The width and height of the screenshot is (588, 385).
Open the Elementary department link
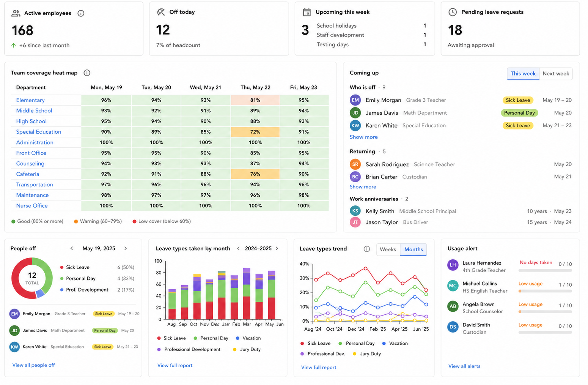click(x=30, y=100)
